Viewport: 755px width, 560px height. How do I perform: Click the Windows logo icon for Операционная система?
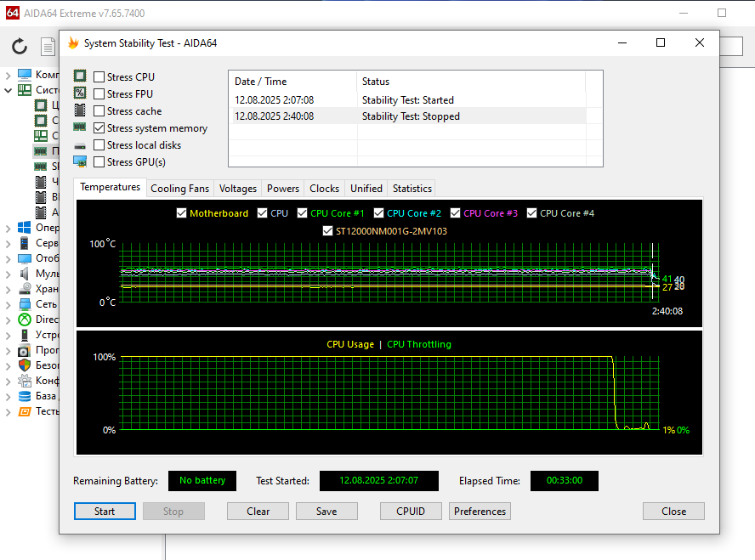coord(25,228)
